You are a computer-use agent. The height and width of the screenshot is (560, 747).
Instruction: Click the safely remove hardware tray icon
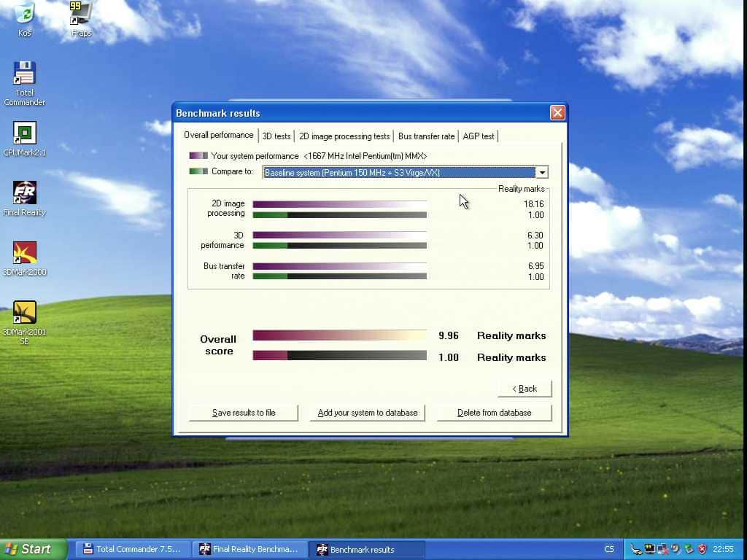[689, 550]
